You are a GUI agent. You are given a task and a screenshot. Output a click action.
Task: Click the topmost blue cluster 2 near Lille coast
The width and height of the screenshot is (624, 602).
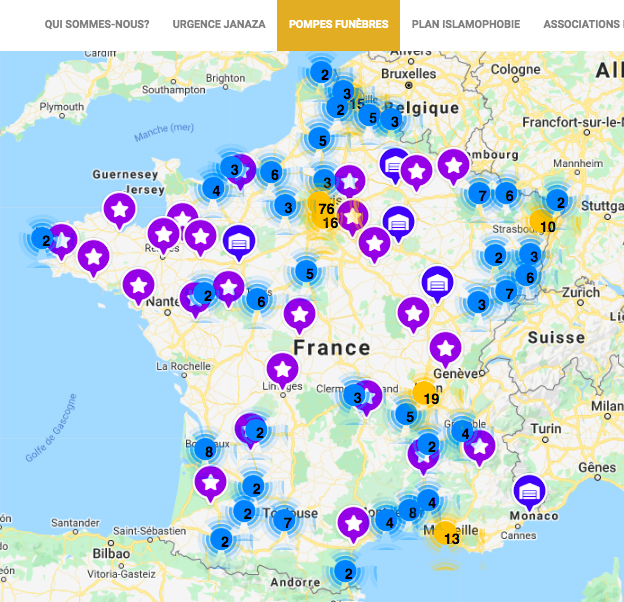pyautogui.click(x=322, y=72)
